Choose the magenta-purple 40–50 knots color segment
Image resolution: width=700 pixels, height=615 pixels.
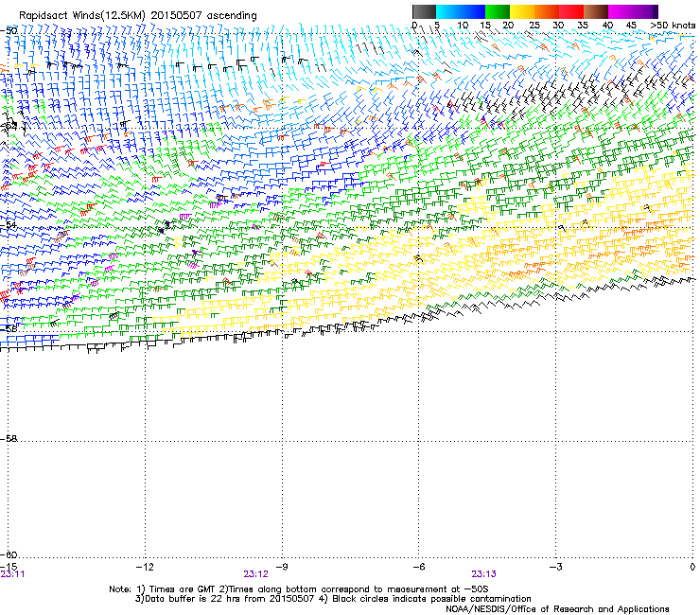pos(633,11)
